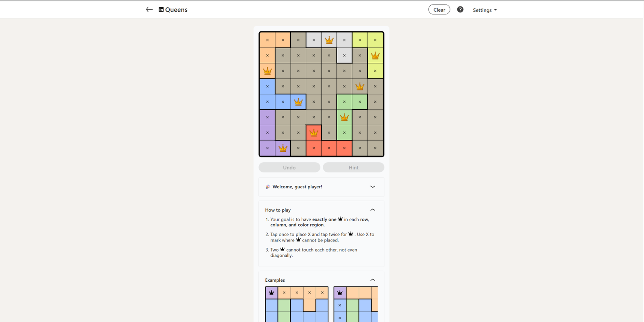Click the LinkedIn logo beside Queens

click(x=161, y=10)
